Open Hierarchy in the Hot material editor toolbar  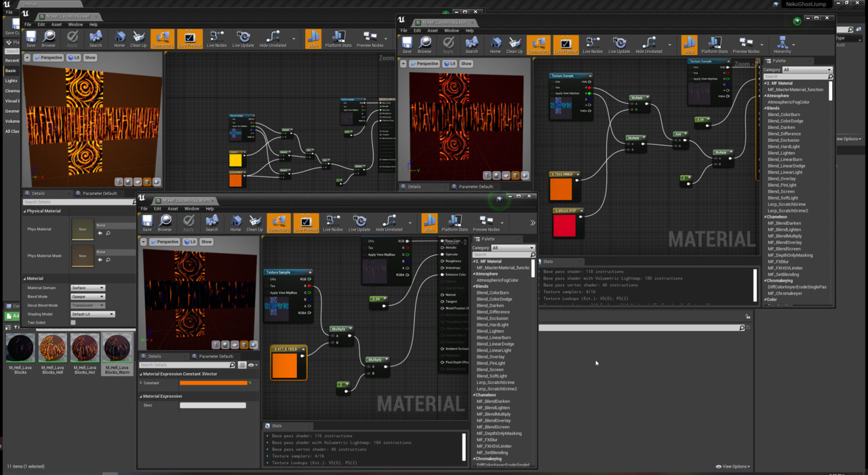pos(782,45)
